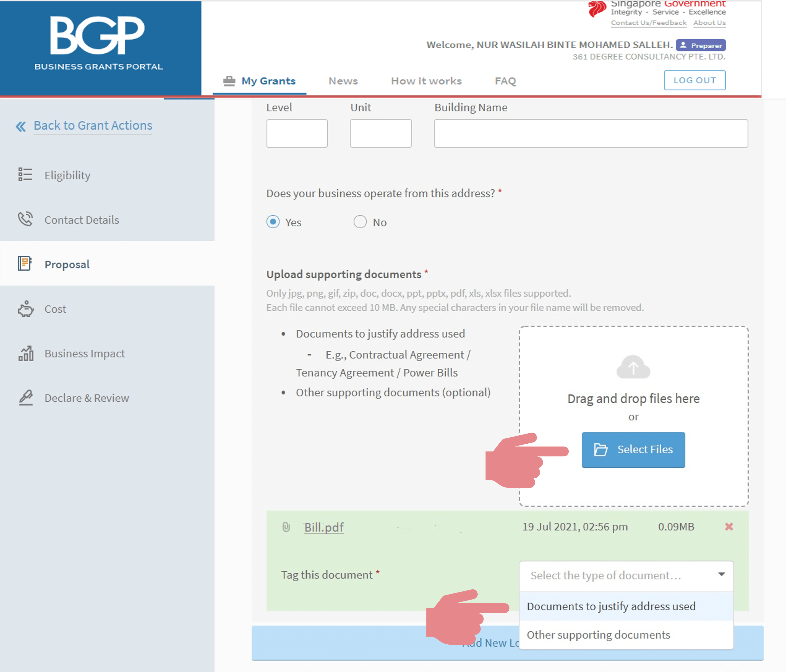Click the Proposal notebook icon
This screenshot has width=786, height=672.
(25, 263)
